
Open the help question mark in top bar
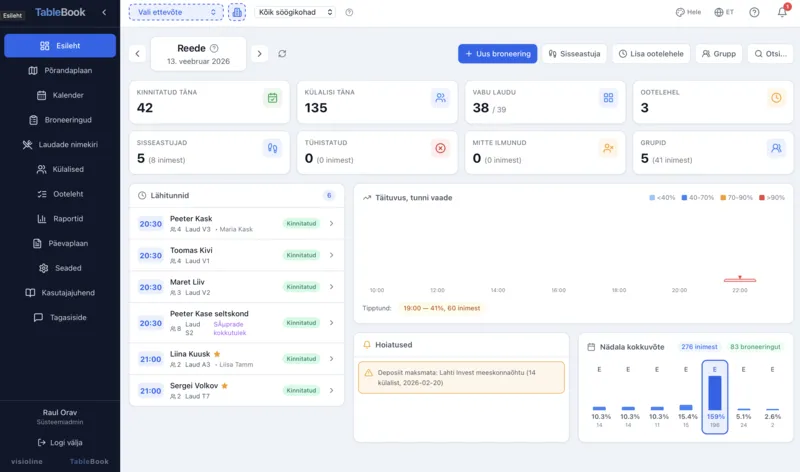(754, 12)
